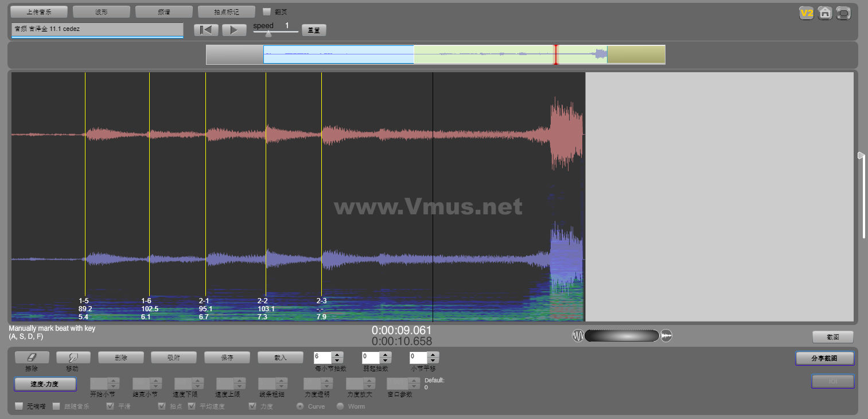868x419 pixels.
Task: Increase the 小节平移 stepper value
Action: [433, 354]
